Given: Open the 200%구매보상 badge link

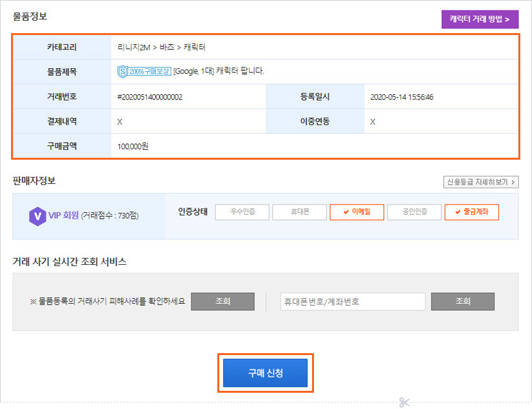Looking at the screenshot, I should (x=150, y=71).
